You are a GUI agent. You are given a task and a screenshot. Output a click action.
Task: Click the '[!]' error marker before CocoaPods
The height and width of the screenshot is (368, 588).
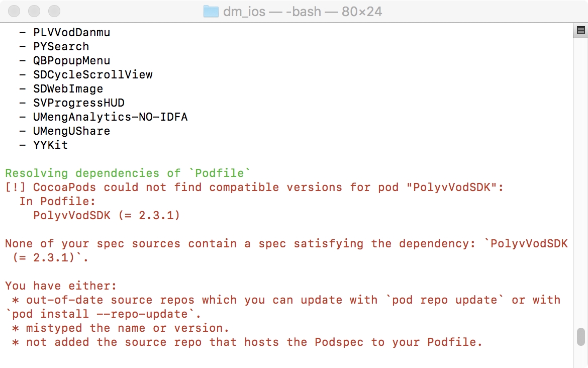pyautogui.click(x=16, y=188)
